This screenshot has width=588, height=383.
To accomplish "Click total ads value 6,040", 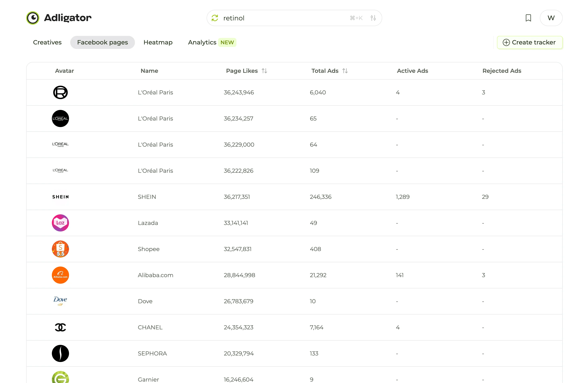I will (x=318, y=92).
